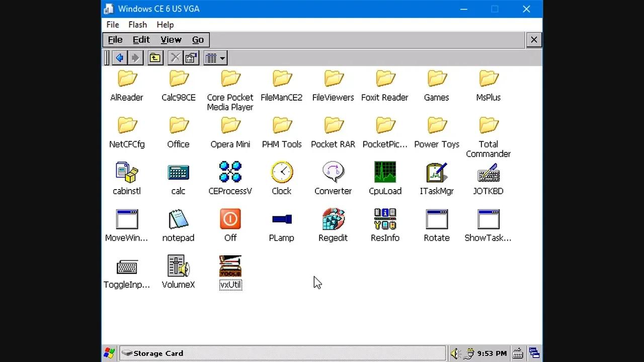Click the back navigation arrow
Image resolution: width=644 pixels, height=362 pixels.
tap(119, 57)
